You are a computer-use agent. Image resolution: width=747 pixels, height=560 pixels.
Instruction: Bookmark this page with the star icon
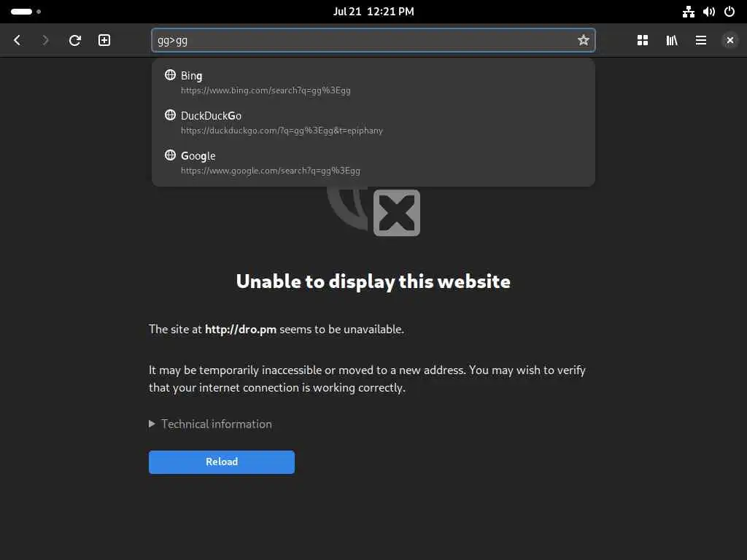pos(583,41)
